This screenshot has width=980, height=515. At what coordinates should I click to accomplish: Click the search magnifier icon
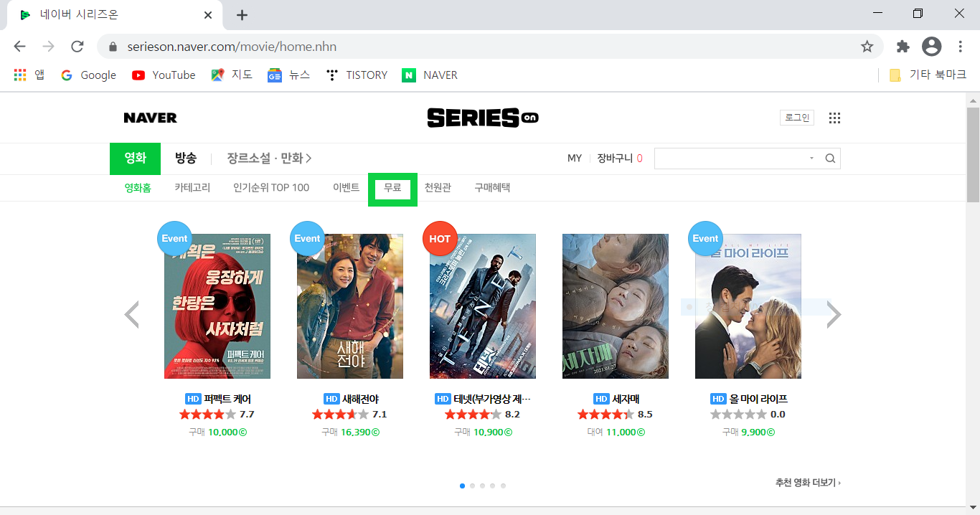click(830, 159)
